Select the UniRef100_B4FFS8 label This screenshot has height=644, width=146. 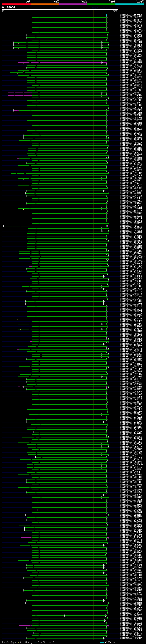click(131, 90)
